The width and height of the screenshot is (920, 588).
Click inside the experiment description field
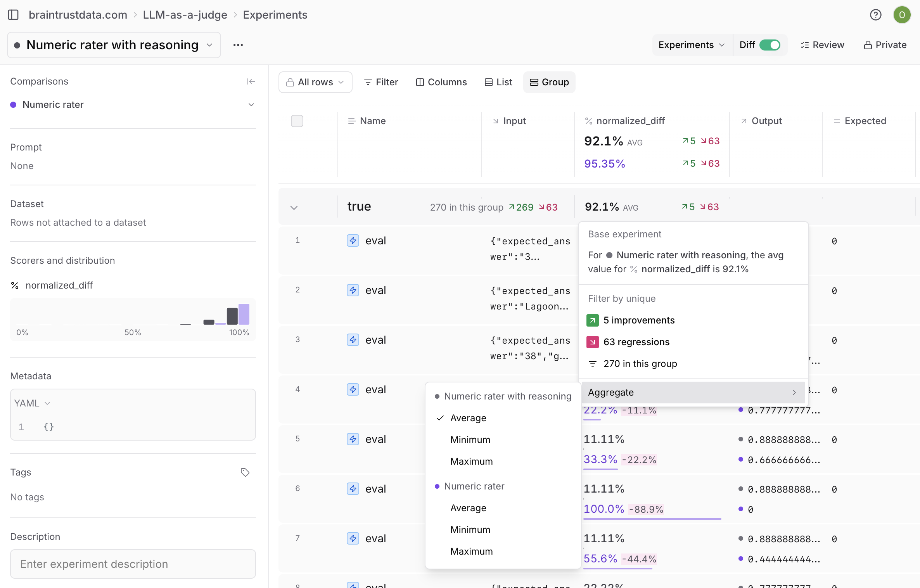[x=133, y=564]
